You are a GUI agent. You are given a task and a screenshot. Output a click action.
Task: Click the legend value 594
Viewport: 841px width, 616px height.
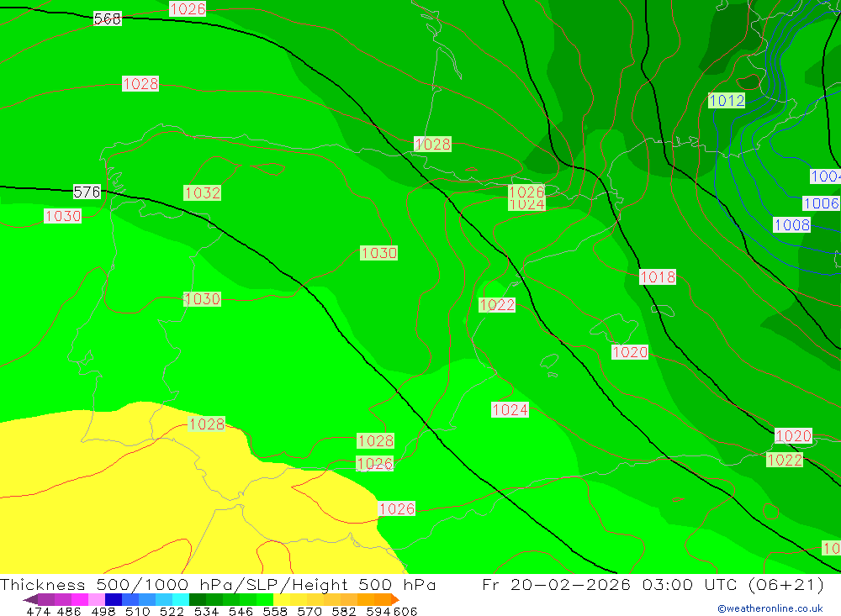tap(378, 611)
